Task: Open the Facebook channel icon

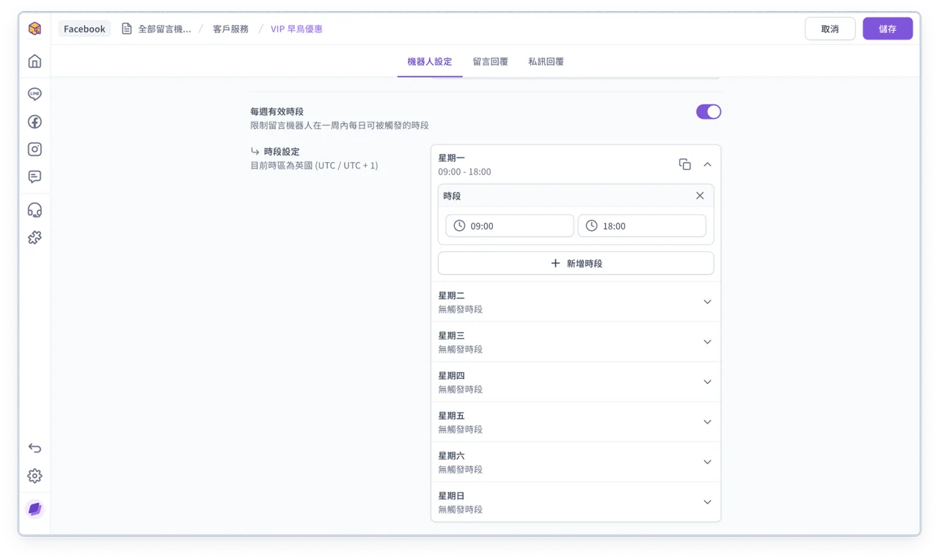Action: tap(34, 122)
